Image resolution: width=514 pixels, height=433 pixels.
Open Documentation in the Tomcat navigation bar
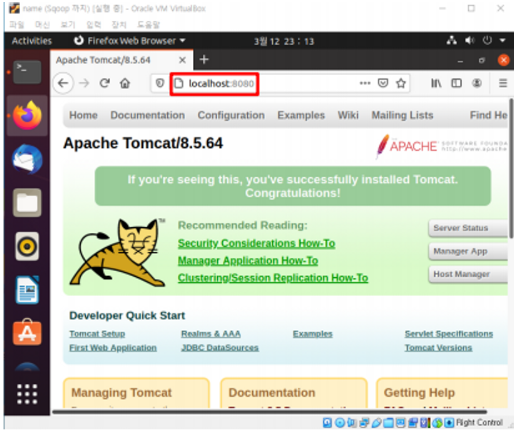coord(148,115)
